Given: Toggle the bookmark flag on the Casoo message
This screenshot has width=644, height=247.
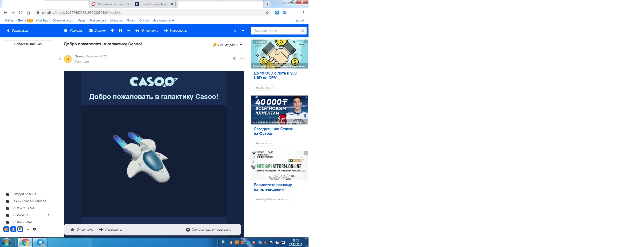Looking at the screenshot, I should (234, 59).
